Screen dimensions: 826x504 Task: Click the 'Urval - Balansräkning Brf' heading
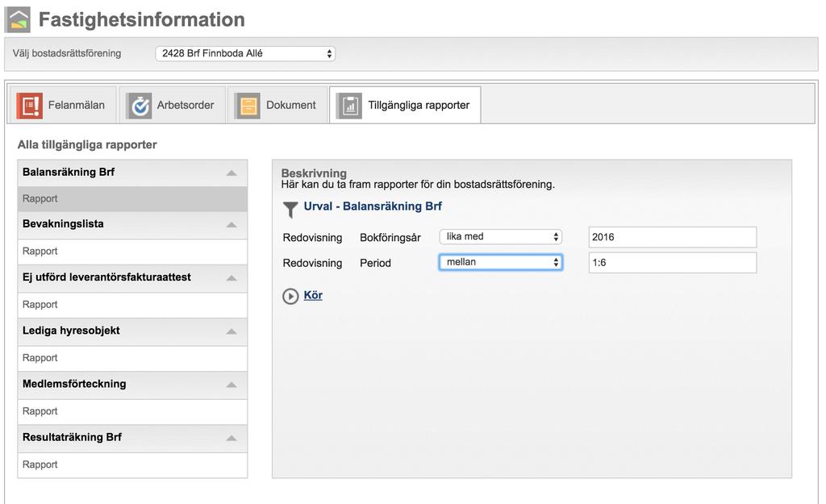pos(373,206)
